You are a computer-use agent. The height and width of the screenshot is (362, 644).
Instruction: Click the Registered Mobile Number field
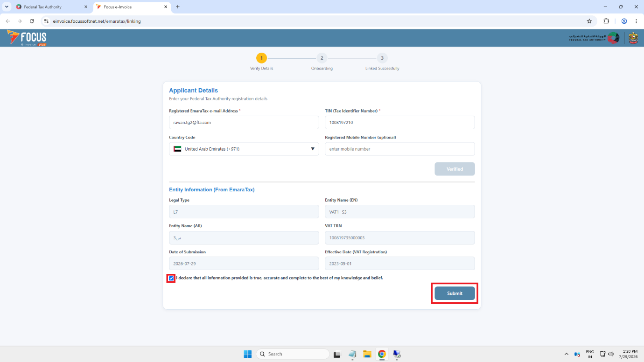[x=400, y=149]
